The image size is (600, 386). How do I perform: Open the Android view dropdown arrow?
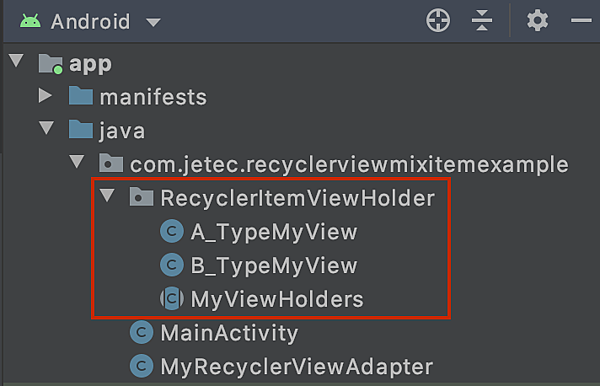[x=153, y=23]
